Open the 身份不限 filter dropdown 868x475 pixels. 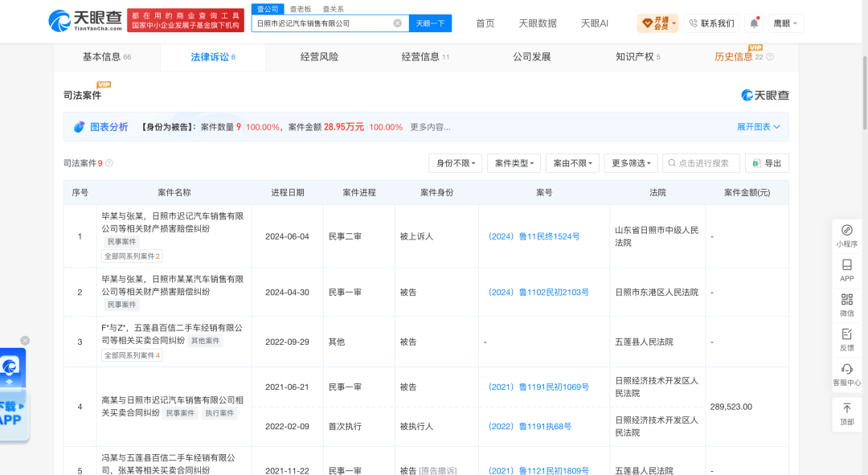pos(455,163)
